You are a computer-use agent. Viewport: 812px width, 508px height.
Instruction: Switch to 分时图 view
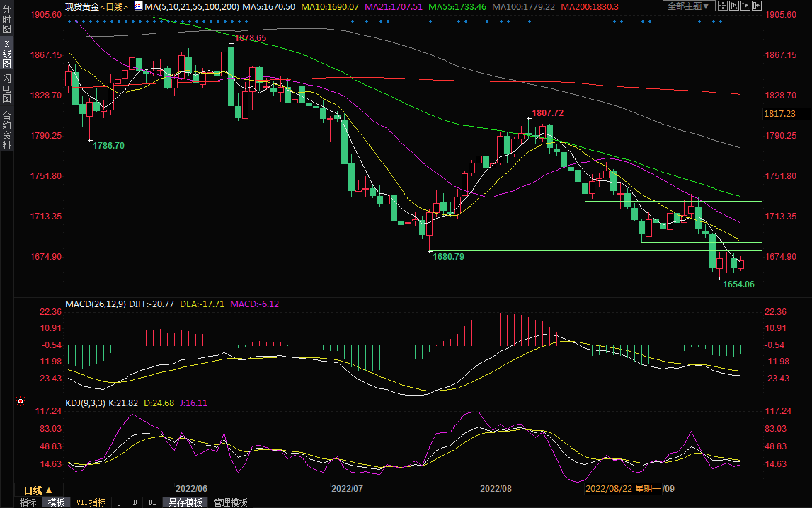pyautogui.click(x=7, y=18)
